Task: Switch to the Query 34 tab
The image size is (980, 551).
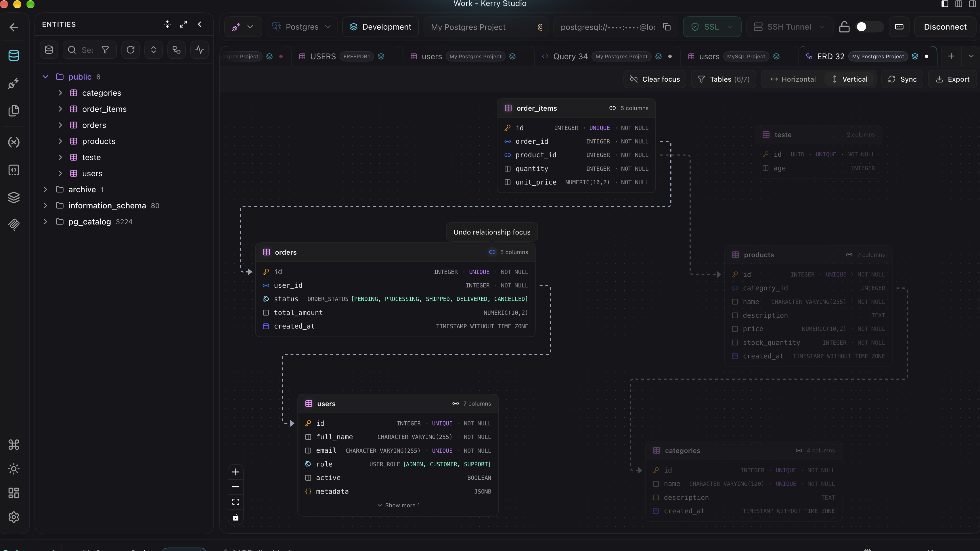Action: 608,57
